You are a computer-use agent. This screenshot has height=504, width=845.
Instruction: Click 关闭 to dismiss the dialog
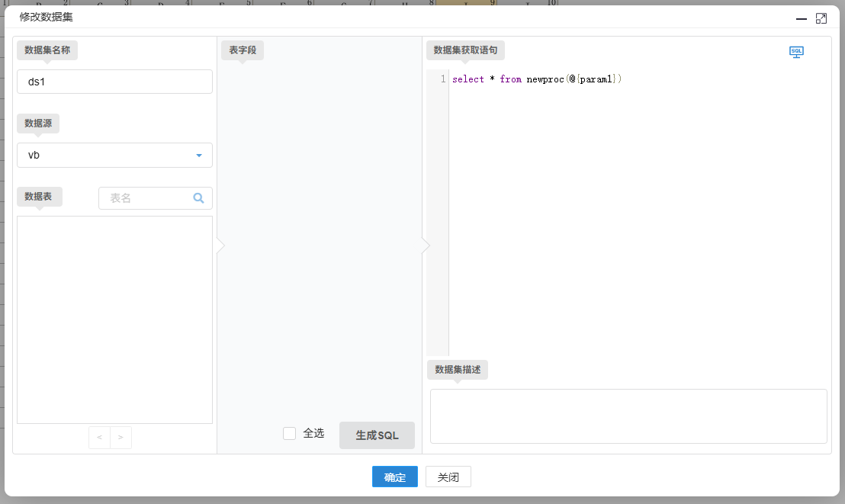[x=448, y=477]
